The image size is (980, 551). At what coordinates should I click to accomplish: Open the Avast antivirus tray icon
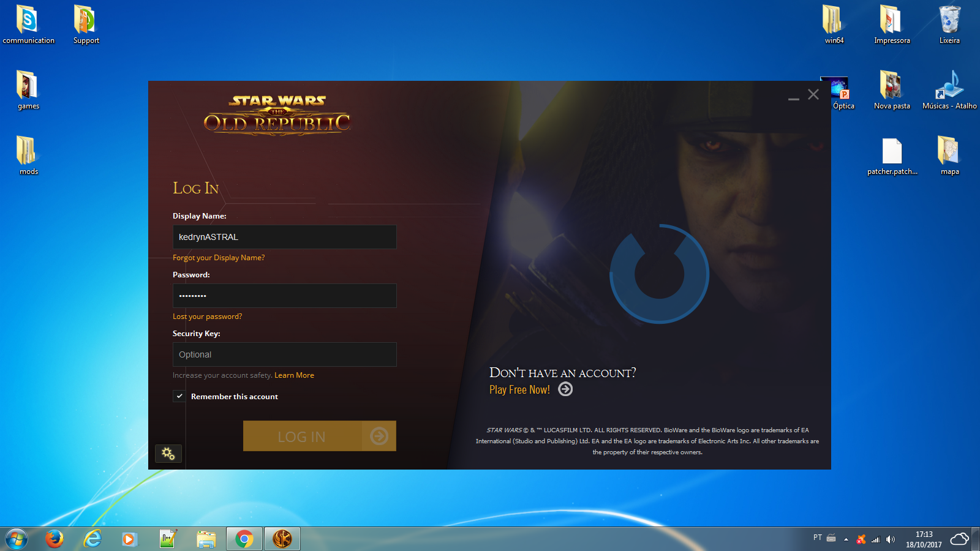tap(861, 539)
